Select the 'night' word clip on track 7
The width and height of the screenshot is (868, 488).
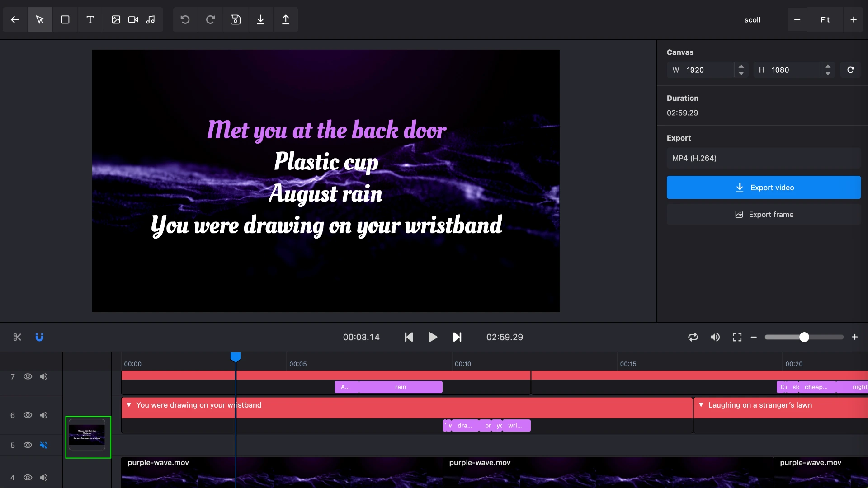click(x=853, y=387)
